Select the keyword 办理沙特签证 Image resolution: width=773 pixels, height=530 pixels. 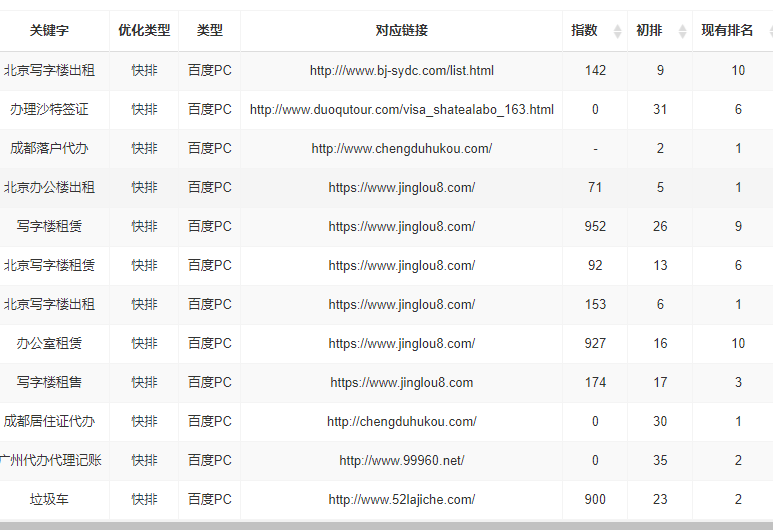[49, 109]
